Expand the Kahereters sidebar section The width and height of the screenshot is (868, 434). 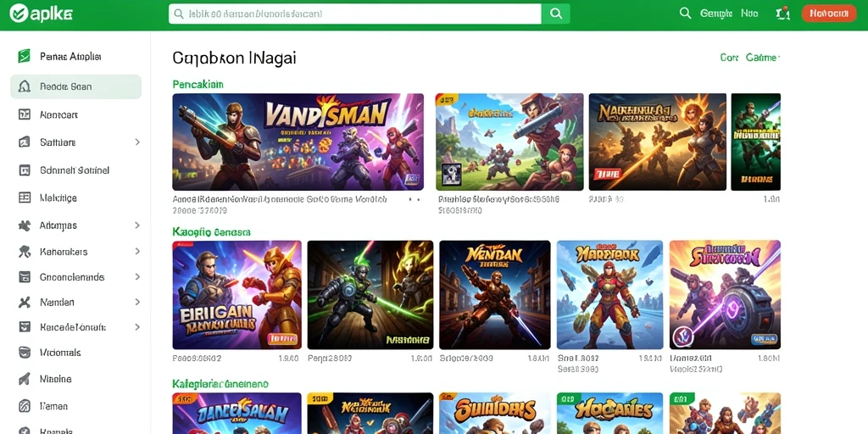point(137,251)
